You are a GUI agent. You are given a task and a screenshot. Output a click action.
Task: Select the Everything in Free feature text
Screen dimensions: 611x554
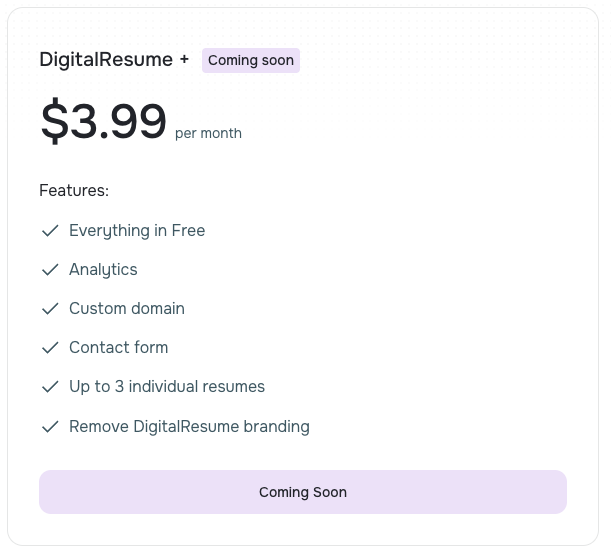[x=137, y=231]
